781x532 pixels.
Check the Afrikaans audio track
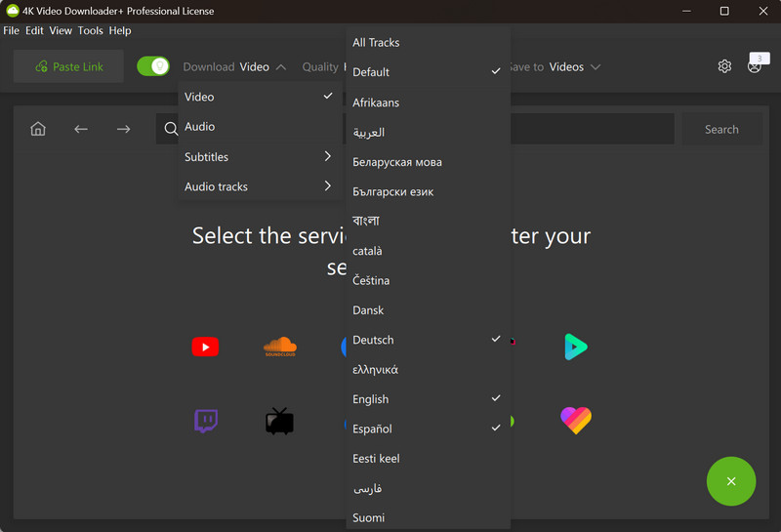[x=428, y=102]
